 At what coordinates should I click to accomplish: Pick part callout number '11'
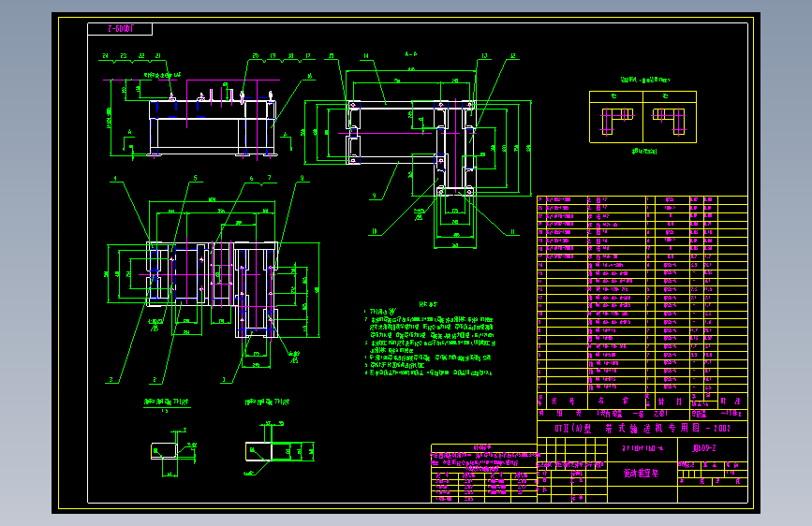coord(512,232)
